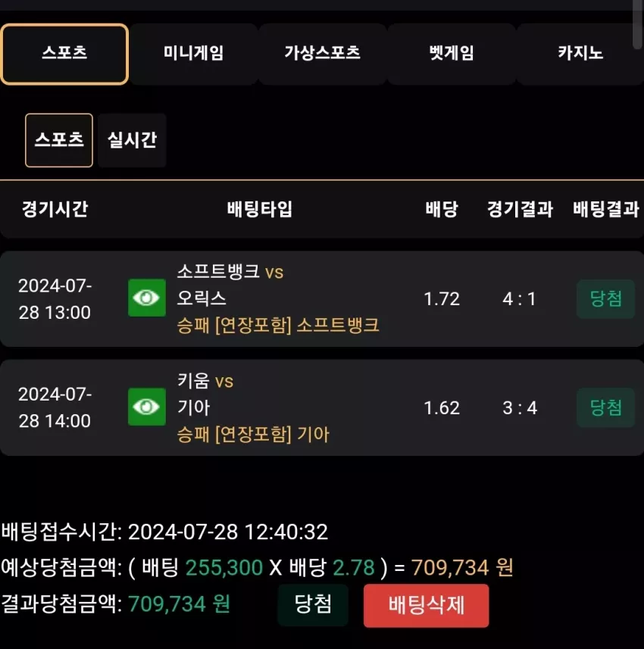Open the 가상스포츠 tab

(322, 55)
